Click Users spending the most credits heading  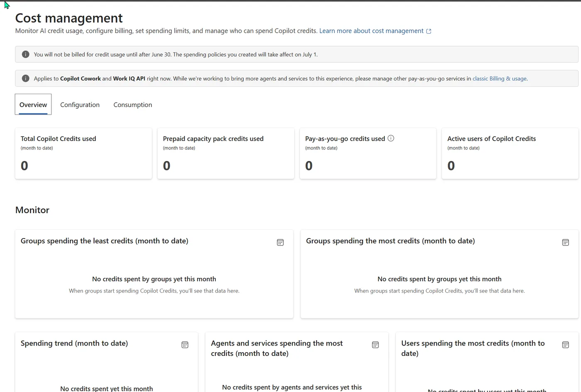(473, 348)
